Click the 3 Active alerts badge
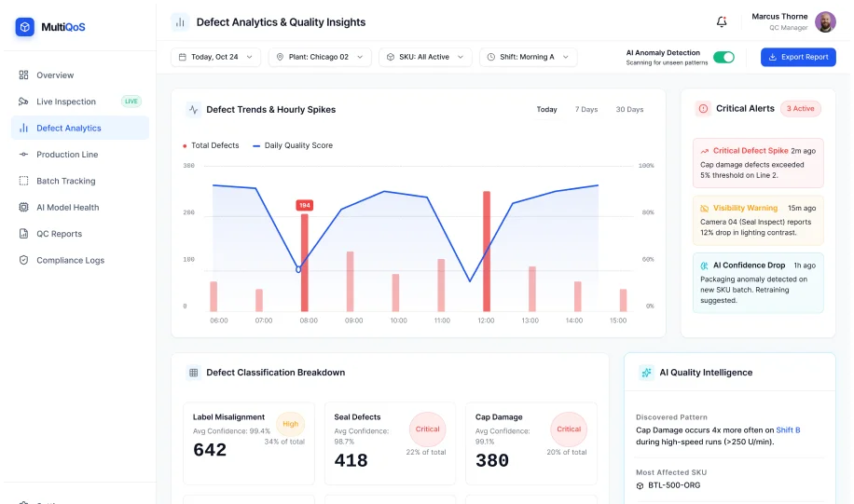Viewport: 854px width, 504px height. 800,109
